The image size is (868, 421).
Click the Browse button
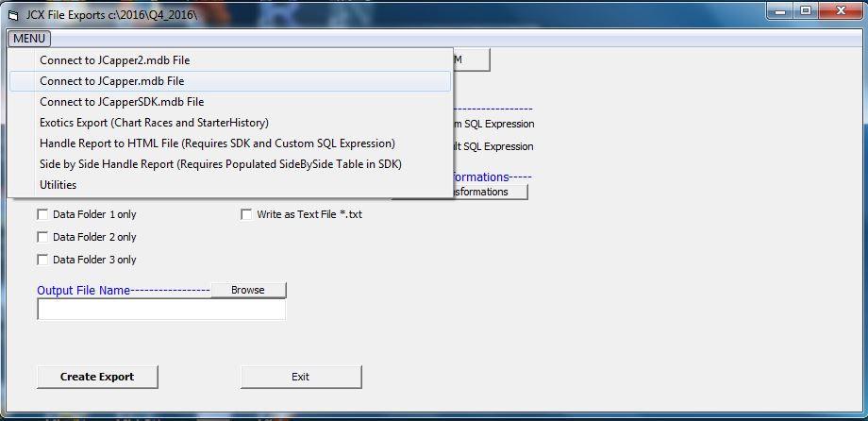(x=248, y=290)
